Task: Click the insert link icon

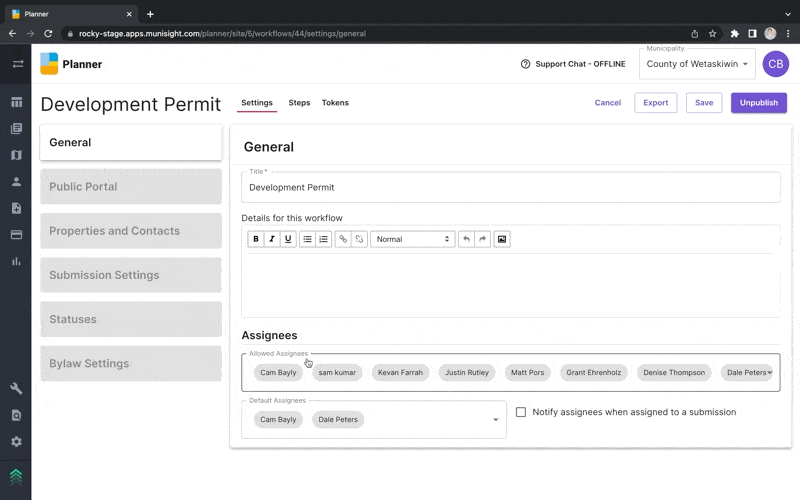Action: coord(343,239)
